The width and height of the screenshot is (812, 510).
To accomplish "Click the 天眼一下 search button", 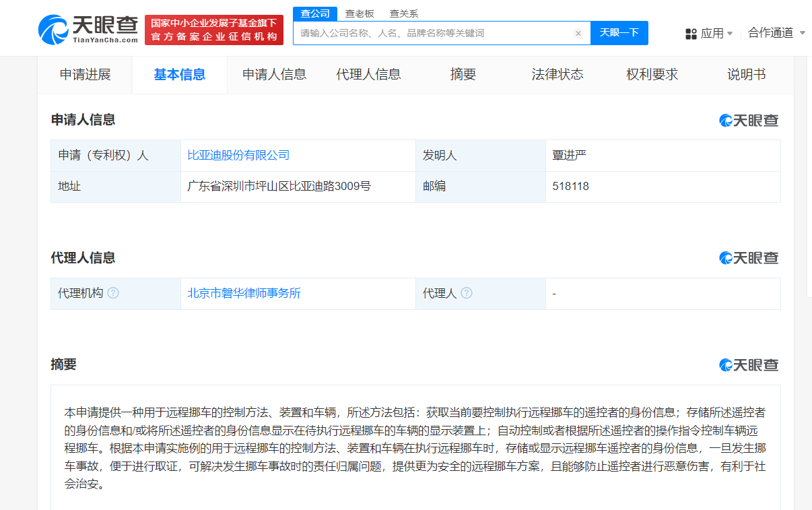I will [x=619, y=33].
